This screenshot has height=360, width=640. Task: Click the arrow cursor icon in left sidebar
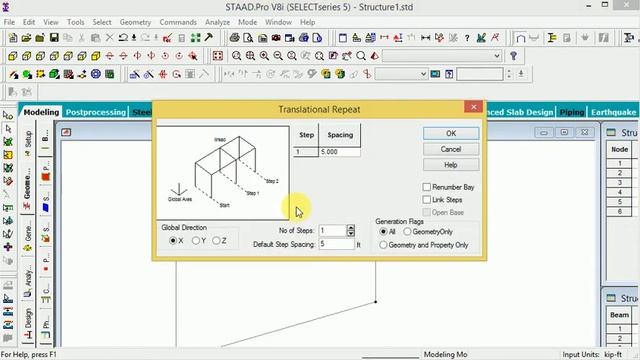(x=8, y=129)
